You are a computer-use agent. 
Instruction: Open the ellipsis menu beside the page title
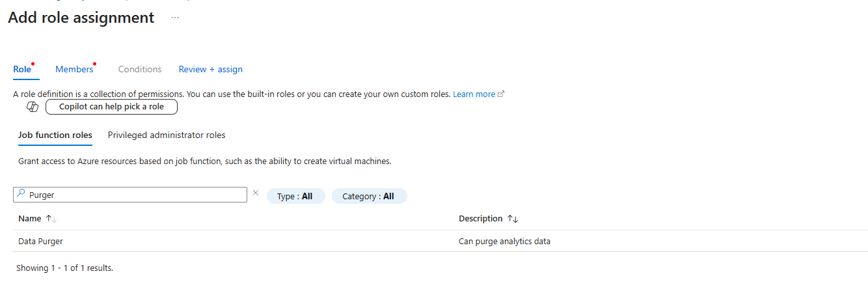point(175,18)
